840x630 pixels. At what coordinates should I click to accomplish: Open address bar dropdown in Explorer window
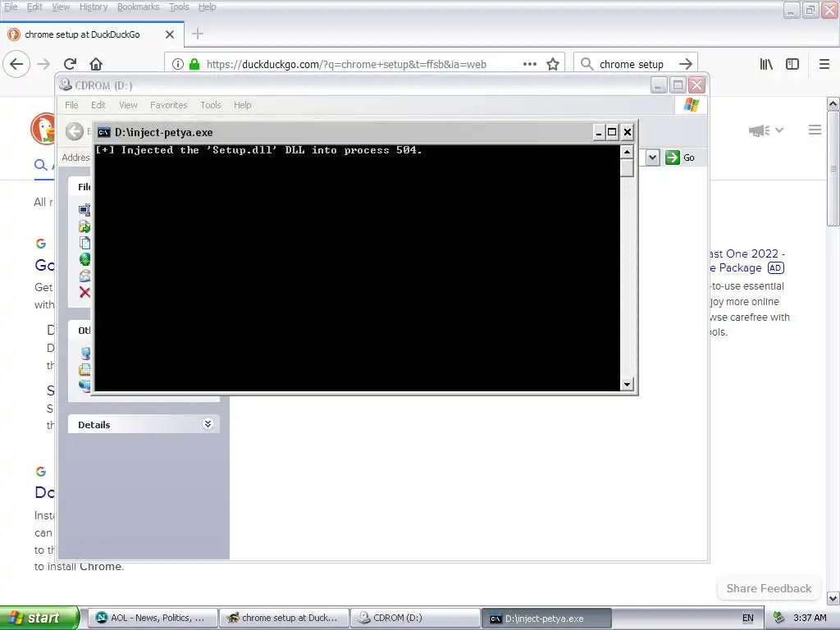pyautogui.click(x=652, y=157)
